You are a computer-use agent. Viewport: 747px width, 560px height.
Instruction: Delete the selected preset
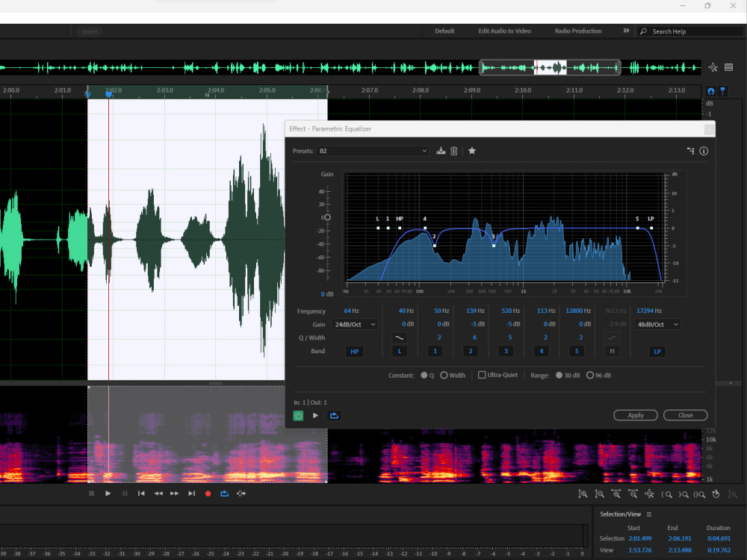pyautogui.click(x=455, y=150)
